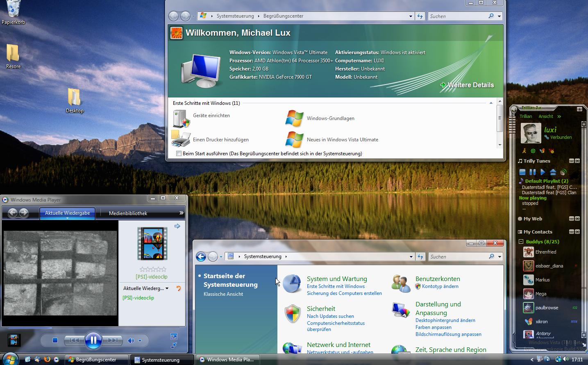
Task: Stop playback in Windows Media Player
Action: point(55,340)
